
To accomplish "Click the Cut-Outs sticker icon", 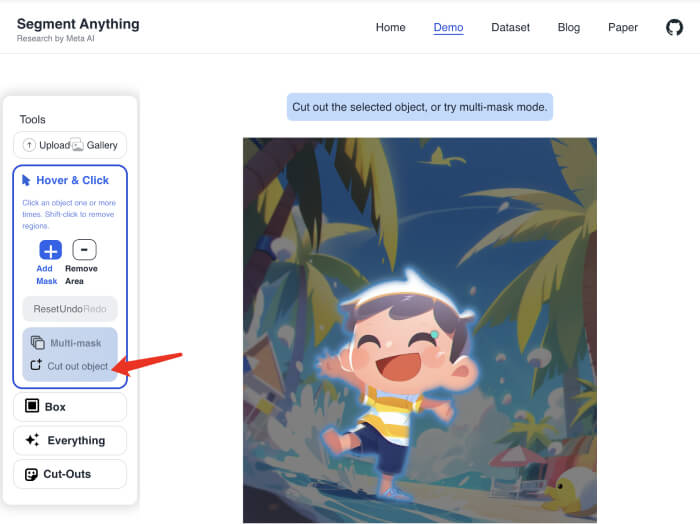I will 32,474.
